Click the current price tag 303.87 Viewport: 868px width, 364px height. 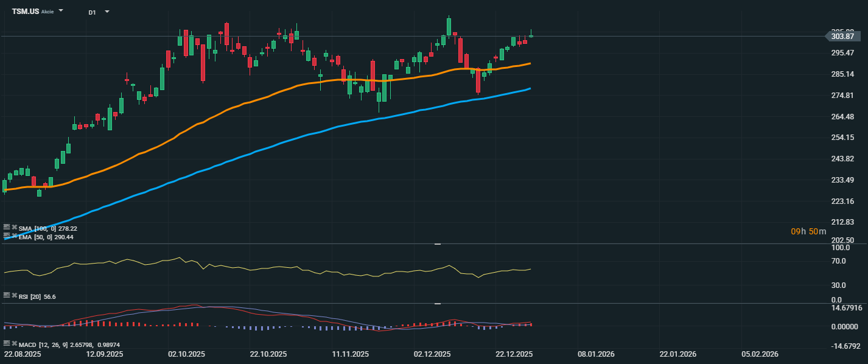click(x=843, y=37)
